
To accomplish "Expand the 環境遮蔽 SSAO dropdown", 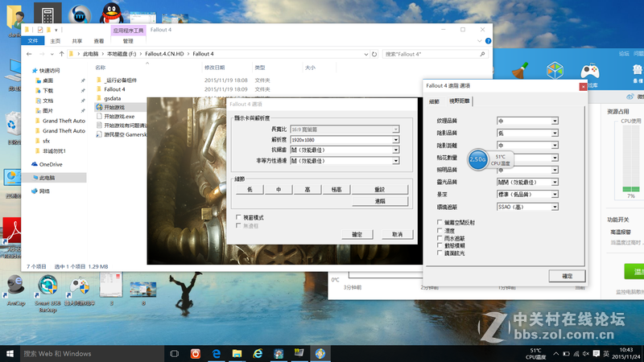I will click(555, 207).
